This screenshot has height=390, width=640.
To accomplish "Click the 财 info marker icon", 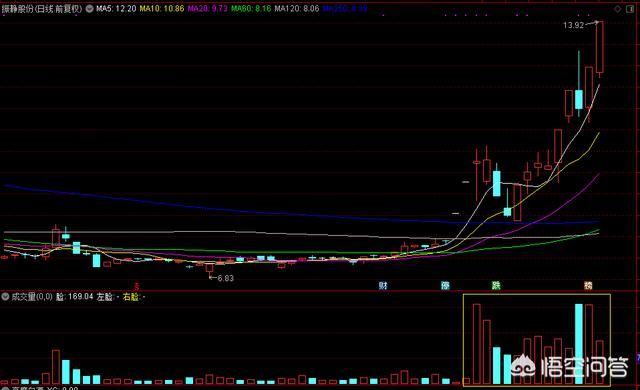I will (382, 285).
